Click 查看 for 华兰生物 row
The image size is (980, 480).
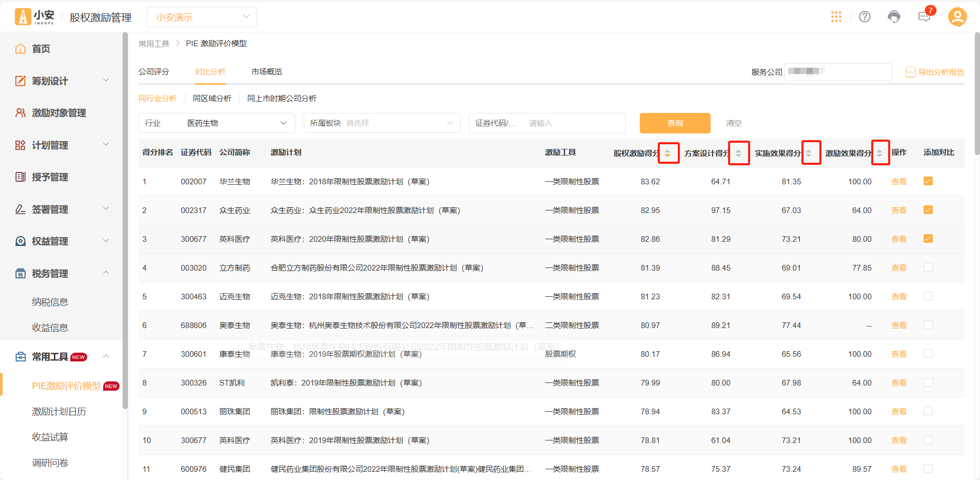[x=899, y=182]
